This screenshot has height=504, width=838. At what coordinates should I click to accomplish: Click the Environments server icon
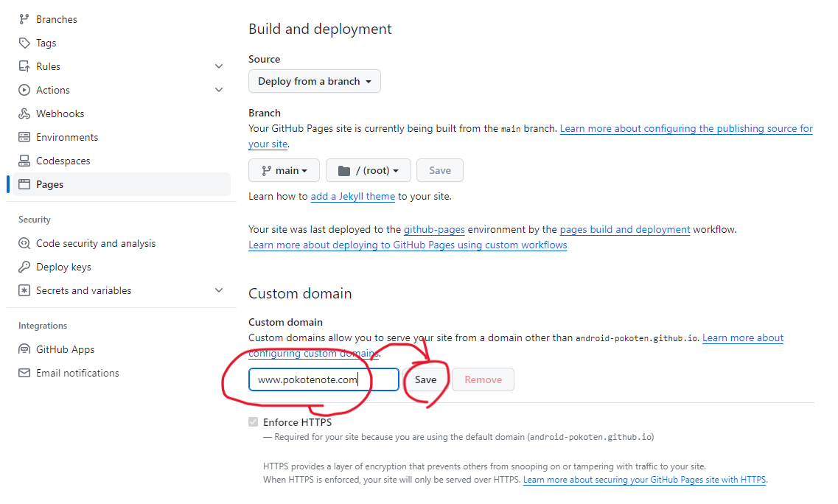pos(24,137)
